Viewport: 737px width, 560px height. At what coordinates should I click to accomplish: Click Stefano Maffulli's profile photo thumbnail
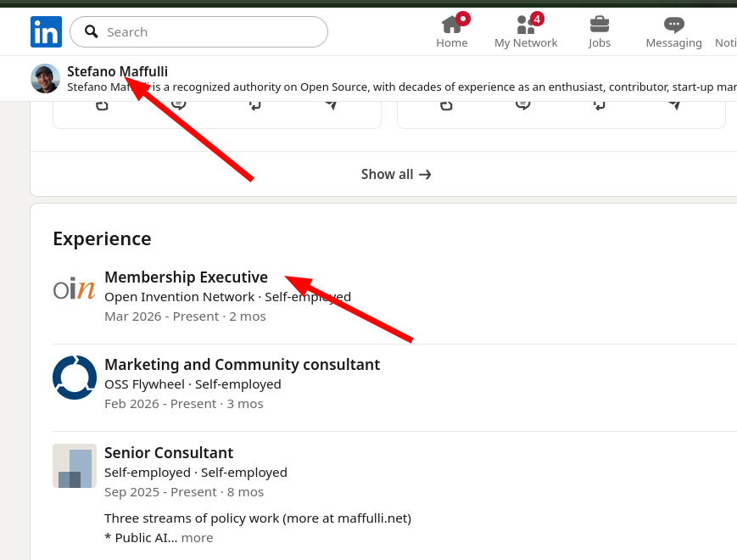click(46, 79)
